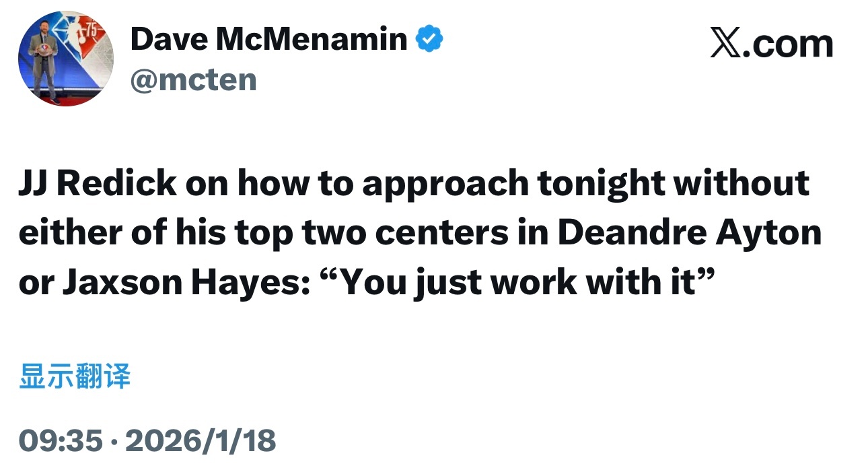
Task: Click the @mcten handle
Action: [x=194, y=80]
